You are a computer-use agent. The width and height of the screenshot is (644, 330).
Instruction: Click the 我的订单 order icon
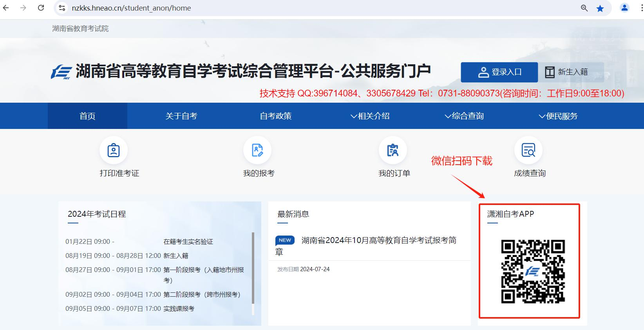click(x=393, y=150)
